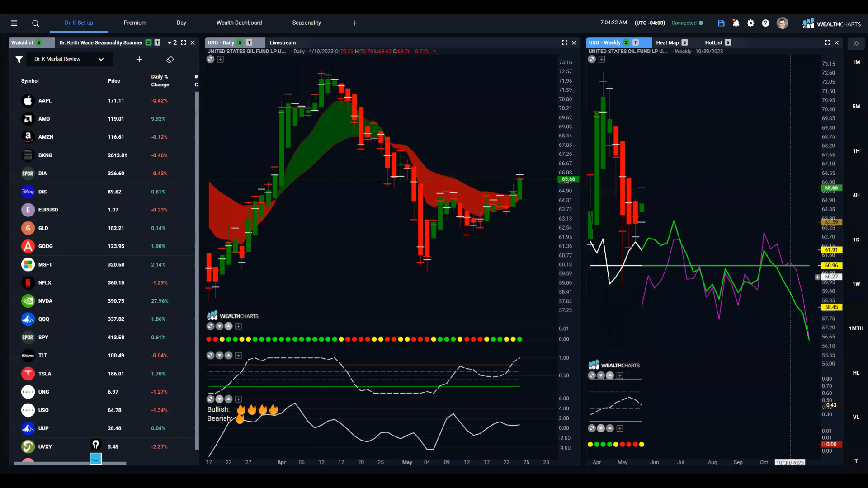This screenshot has width=868, height=488.
Task: Select the 1D timeframe button
Action: (856, 240)
